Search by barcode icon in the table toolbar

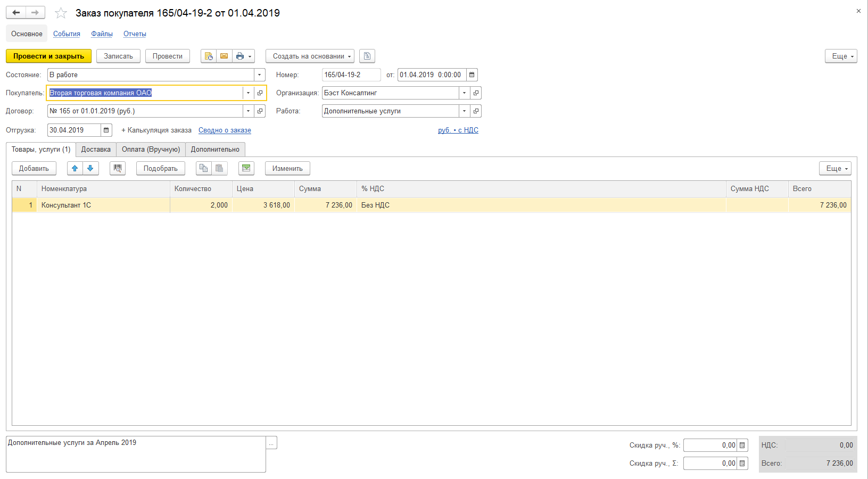pos(118,169)
